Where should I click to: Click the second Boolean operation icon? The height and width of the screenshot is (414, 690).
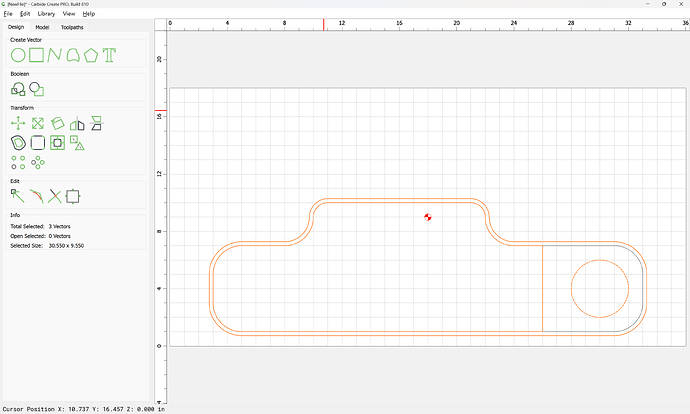[x=37, y=89]
